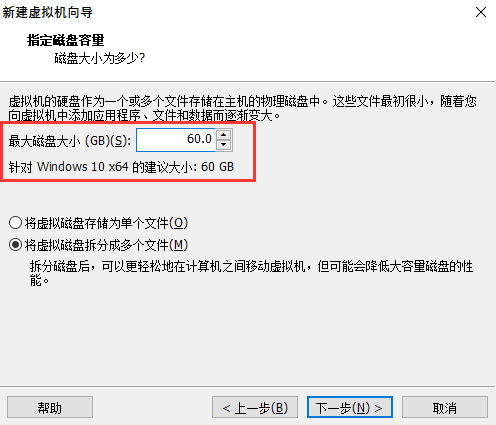Image resolution: width=496 pixels, height=425 pixels.
Task: Open help with the 帮助 button
Action: (x=50, y=407)
